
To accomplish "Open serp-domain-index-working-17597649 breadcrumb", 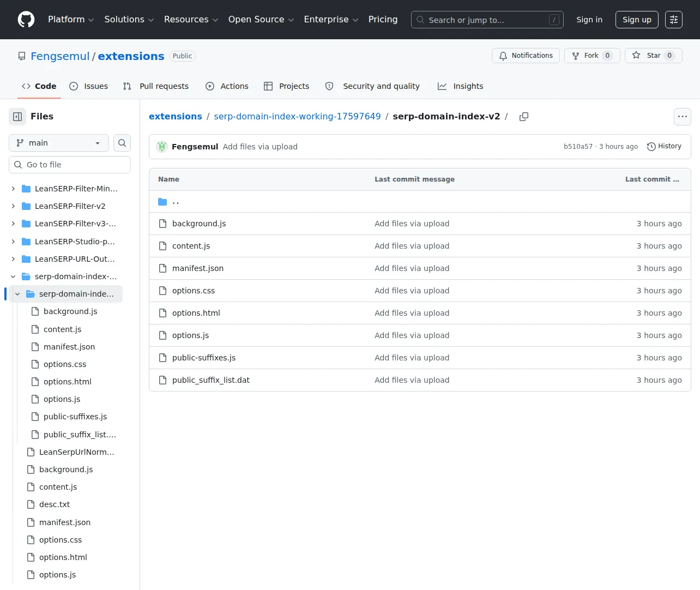I will (297, 117).
